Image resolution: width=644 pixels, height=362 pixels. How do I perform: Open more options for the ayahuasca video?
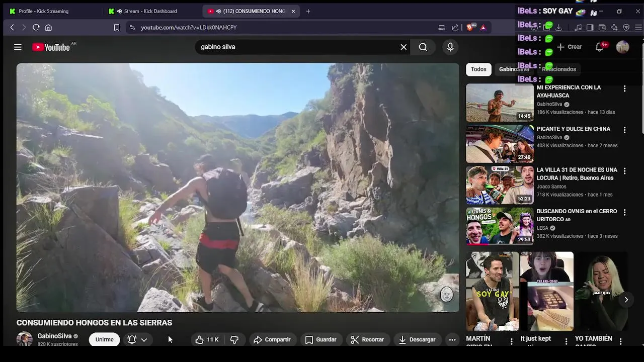pyautogui.click(x=624, y=88)
